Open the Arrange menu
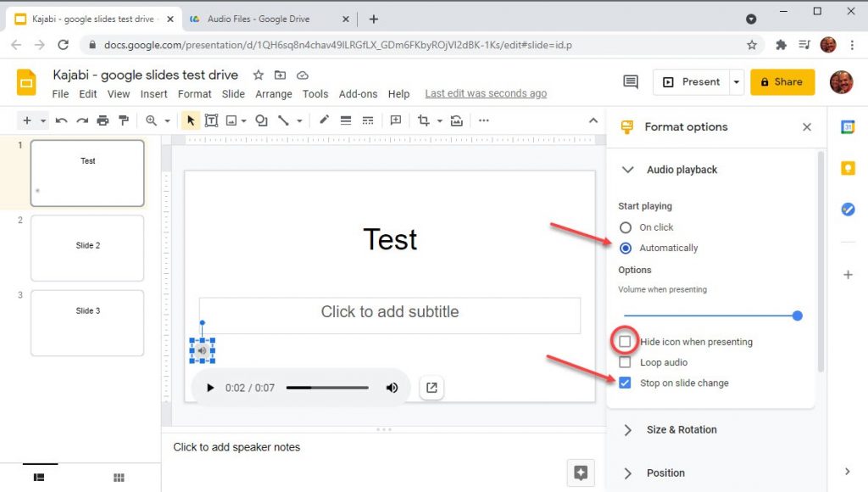This screenshot has width=868, height=492. click(x=274, y=94)
